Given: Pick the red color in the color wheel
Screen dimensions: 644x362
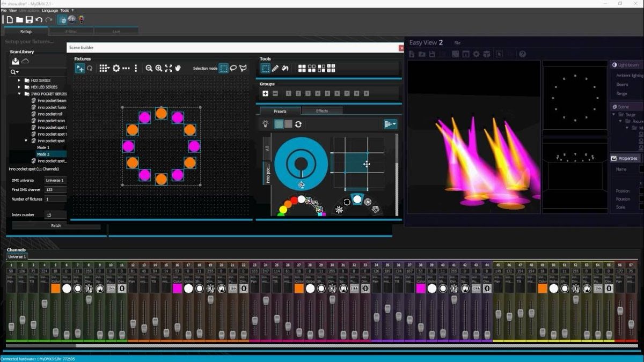Looking at the screenshot, I should point(294,201).
